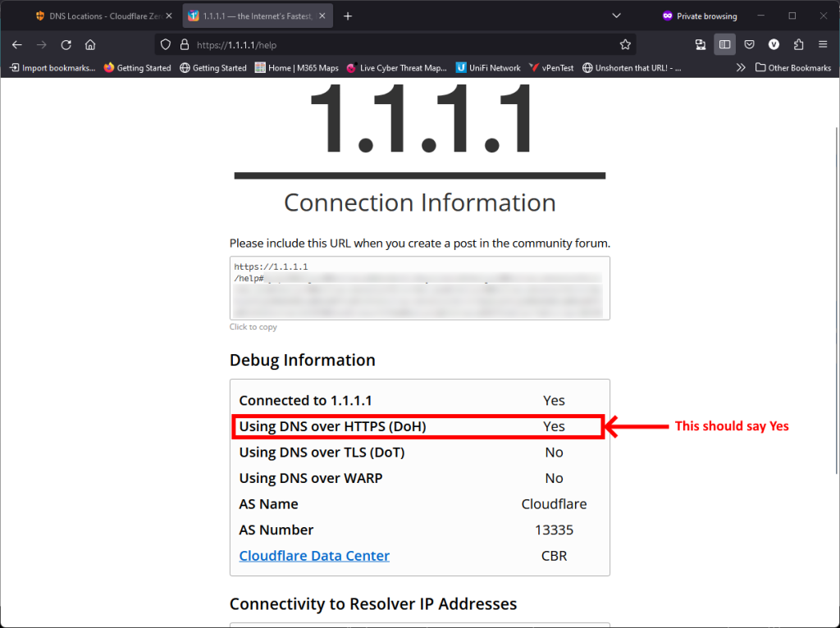This screenshot has height=628, width=840.
Task: Go back to the previous page
Action: click(x=17, y=45)
